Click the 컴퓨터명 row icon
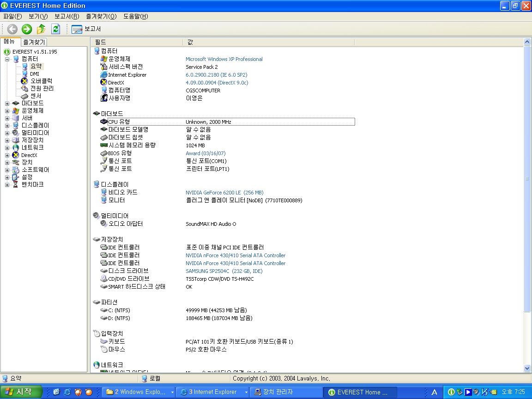532x399 pixels. pos(104,90)
